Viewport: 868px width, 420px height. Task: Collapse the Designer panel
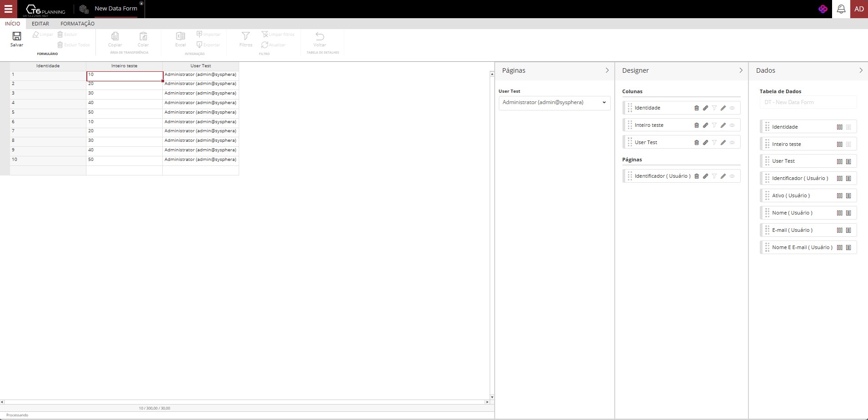[741, 70]
